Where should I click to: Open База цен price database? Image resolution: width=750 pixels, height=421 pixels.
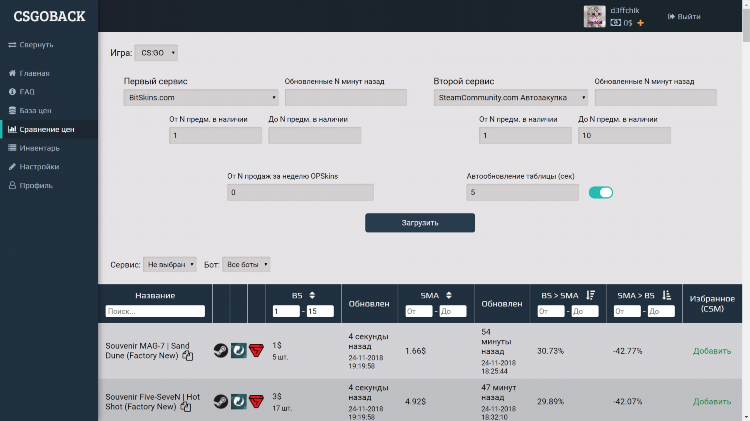pos(30,111)
